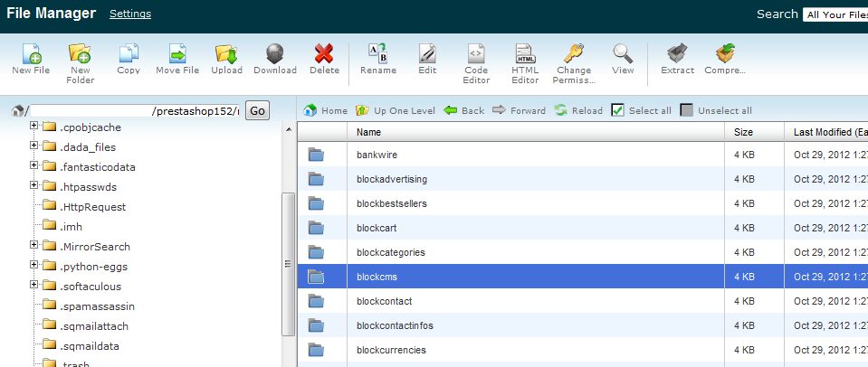The height and width of the screenshot is (367, 868).
Task: Click the Upload icon
Action: click(x=226, y=54)
